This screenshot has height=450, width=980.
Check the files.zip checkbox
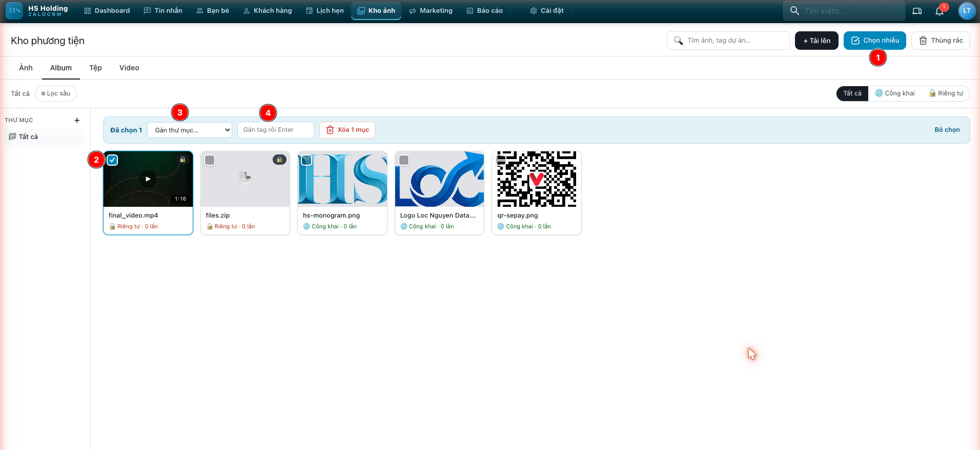(x=210, y=160)
